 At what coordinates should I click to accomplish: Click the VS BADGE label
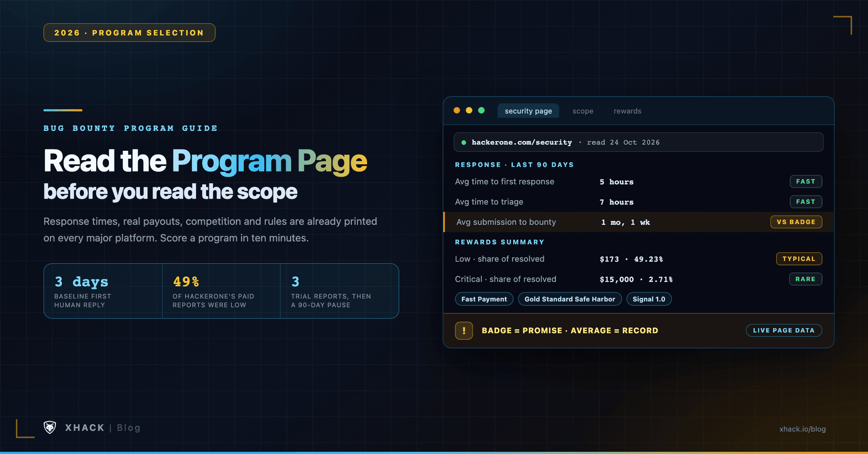[x=796, y=222]
